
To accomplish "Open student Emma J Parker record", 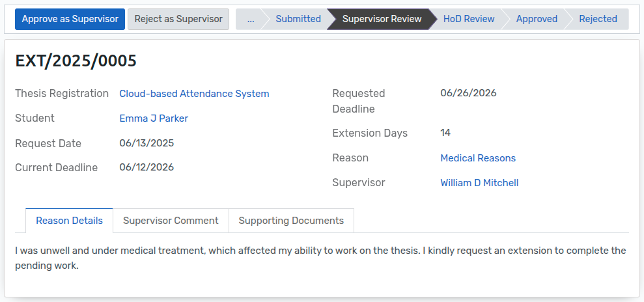I will 154,118.
